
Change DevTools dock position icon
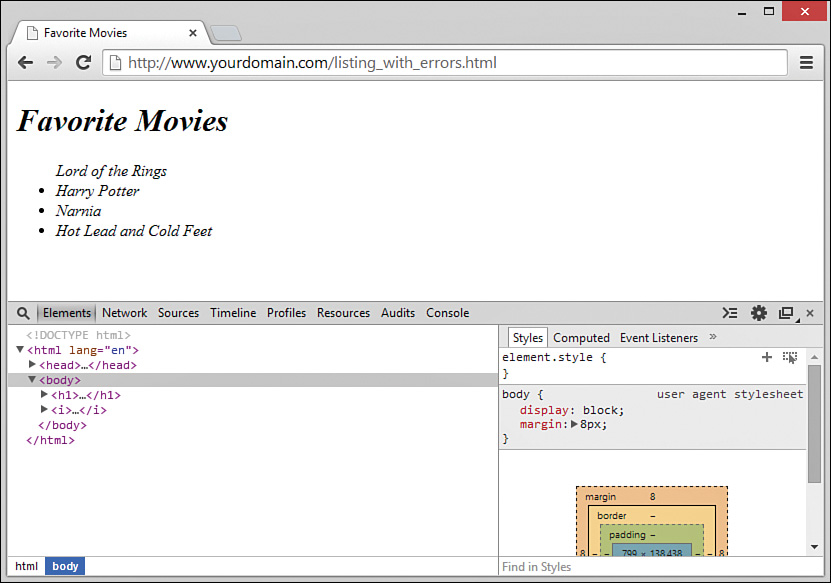tap(785, 313)
